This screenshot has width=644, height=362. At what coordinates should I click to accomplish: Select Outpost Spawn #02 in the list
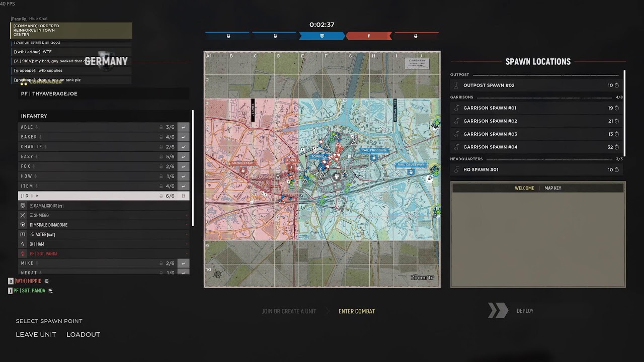(x=536, y=85)
